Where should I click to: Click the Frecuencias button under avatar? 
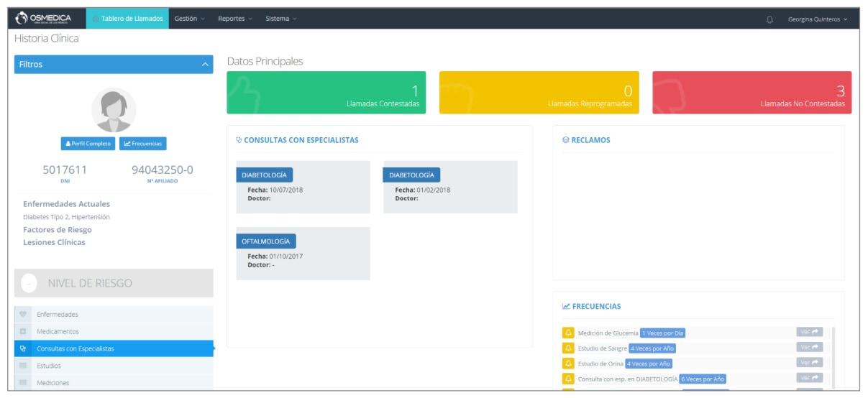tap(142, 144)
